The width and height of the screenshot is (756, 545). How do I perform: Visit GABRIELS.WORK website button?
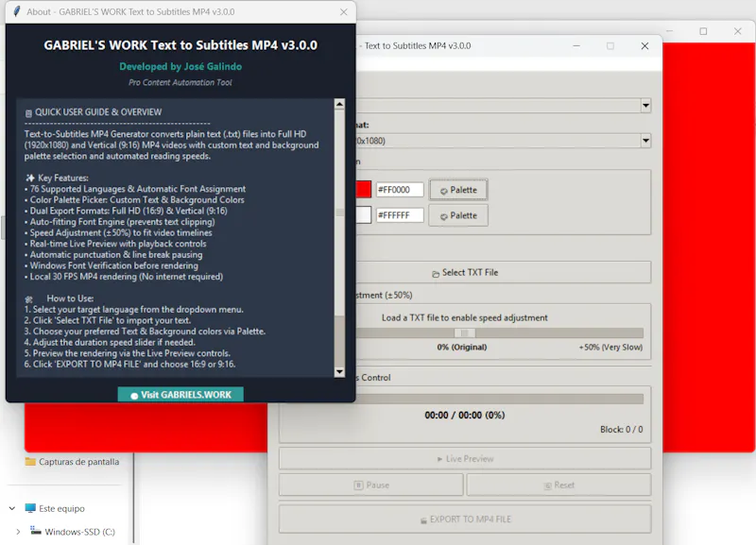point(180,395)
